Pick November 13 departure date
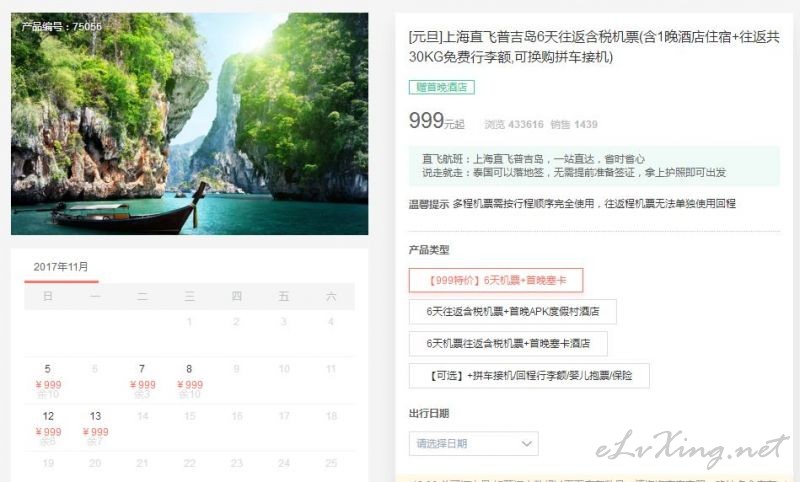The height and width of the screenshot is (482, 800). coord(95,428)
